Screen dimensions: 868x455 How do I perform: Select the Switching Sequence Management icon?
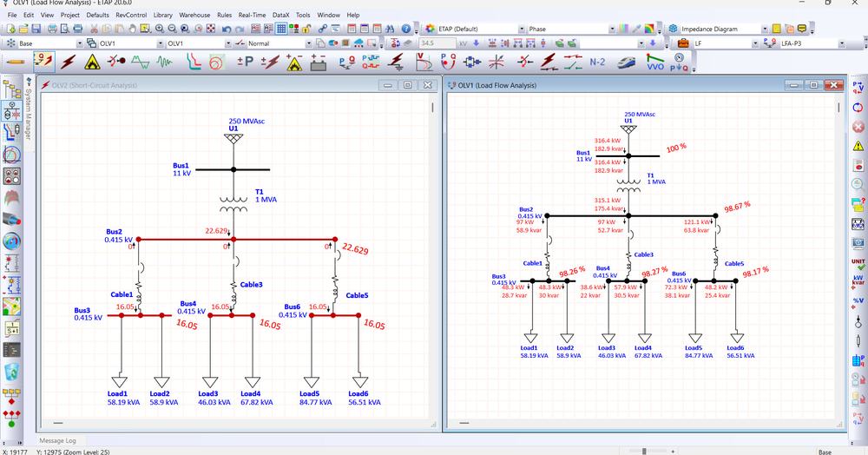pos(573,62)
